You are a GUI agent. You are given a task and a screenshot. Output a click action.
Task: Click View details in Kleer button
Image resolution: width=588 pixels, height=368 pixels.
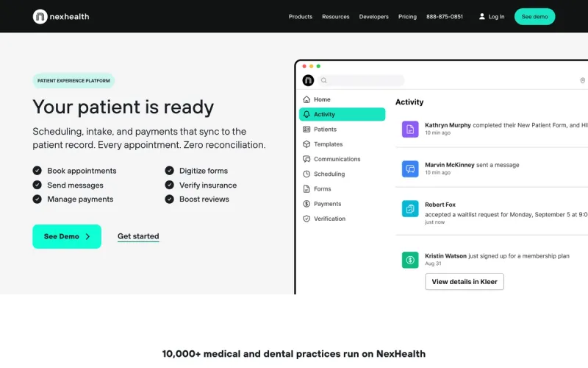coord(465,282)
